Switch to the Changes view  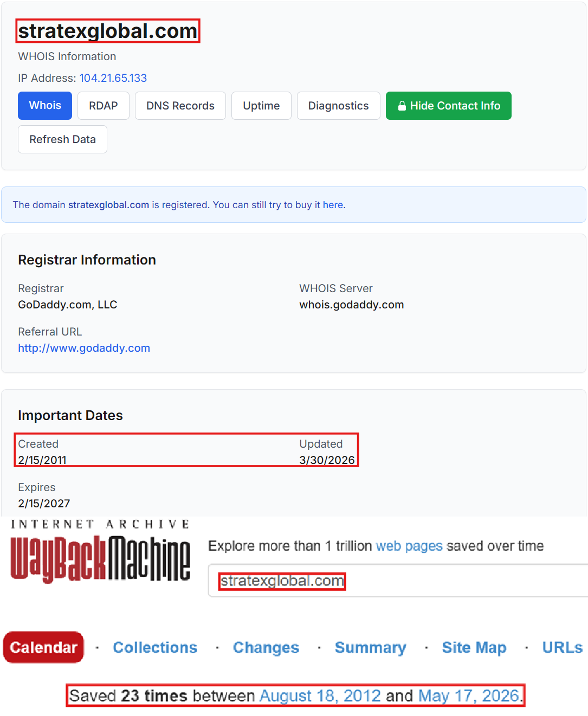coord(266,648)
